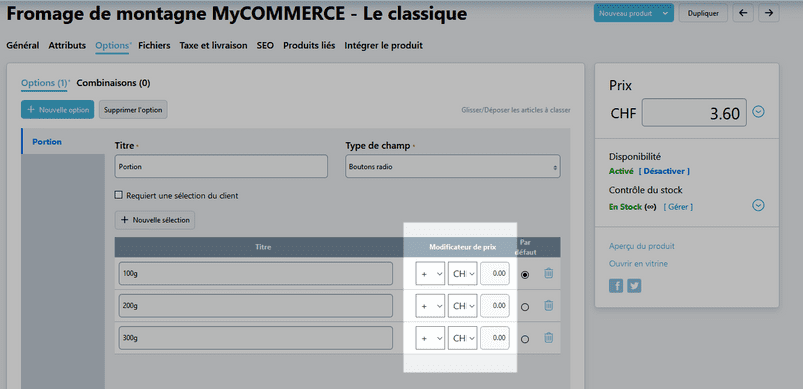Open the Combinaisons (0) tab
The width and height of the screenshot is (803, 389).
click(113, 83)
